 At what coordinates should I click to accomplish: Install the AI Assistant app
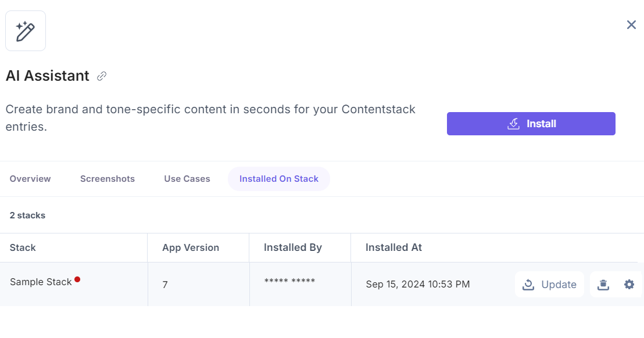(531, 123)
